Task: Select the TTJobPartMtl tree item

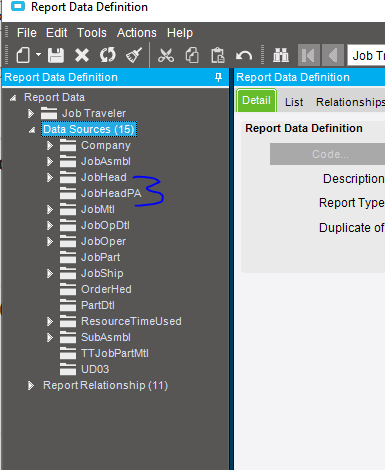Action: (x=115, y=353)
